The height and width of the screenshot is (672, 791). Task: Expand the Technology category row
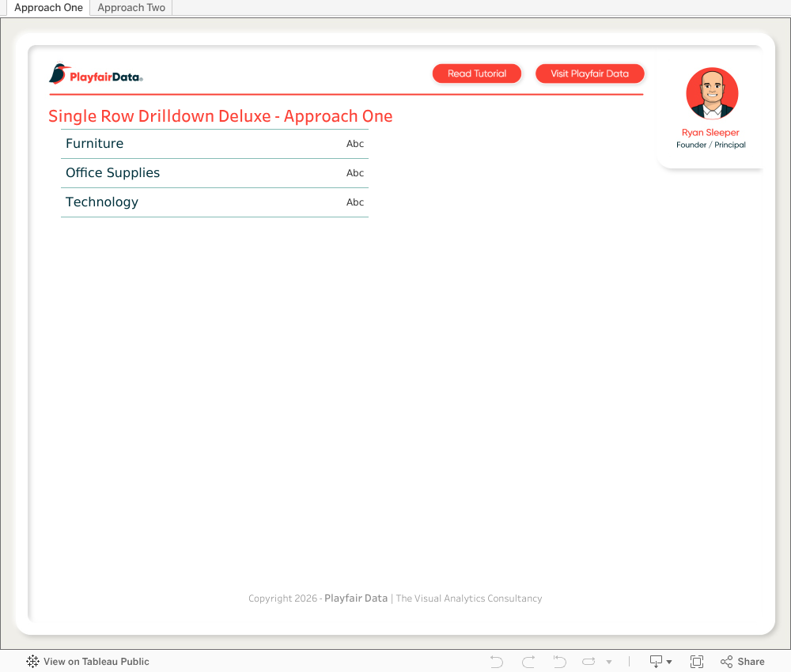pos(102,202)
